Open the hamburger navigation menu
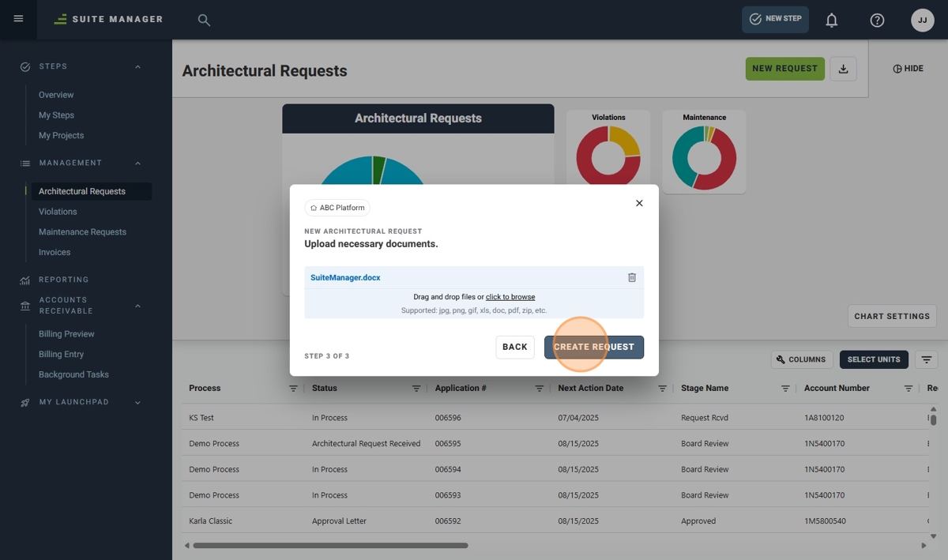The image size is (948, 560). (18, 19)
